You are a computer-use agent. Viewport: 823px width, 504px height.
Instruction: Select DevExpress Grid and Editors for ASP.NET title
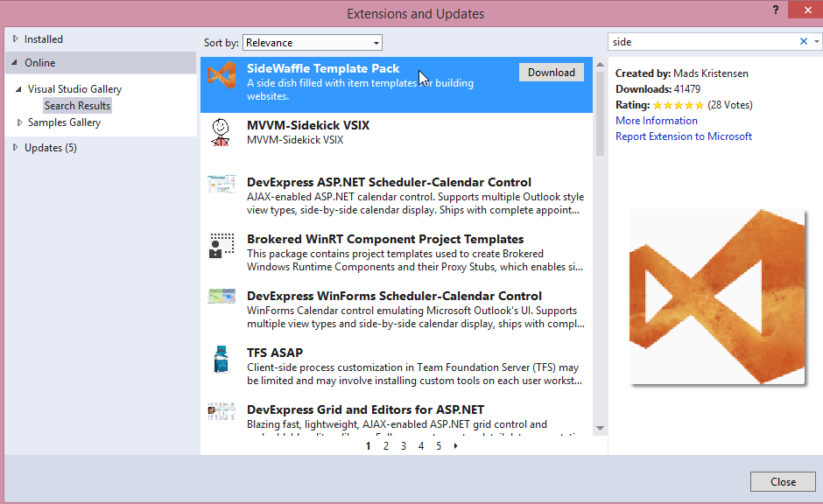coord(365,409)
